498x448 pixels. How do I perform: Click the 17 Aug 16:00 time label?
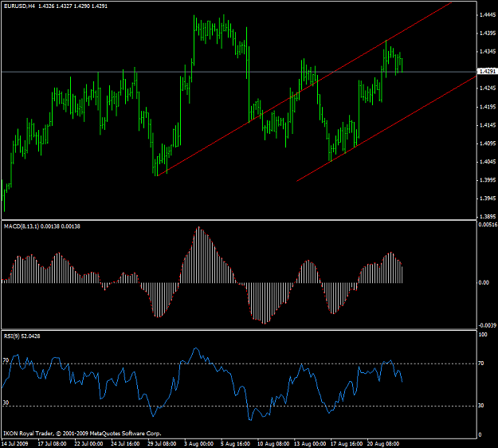[x=347, y=443]
